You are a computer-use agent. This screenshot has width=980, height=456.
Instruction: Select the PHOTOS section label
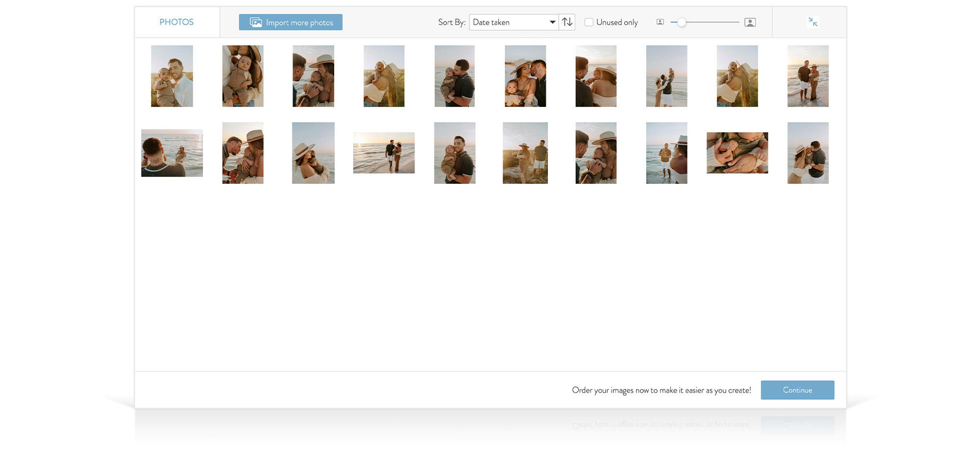(x=176, y=22)
